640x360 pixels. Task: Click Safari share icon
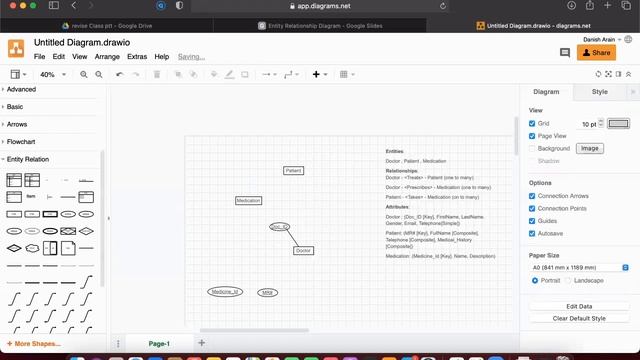tap(590, 6)
